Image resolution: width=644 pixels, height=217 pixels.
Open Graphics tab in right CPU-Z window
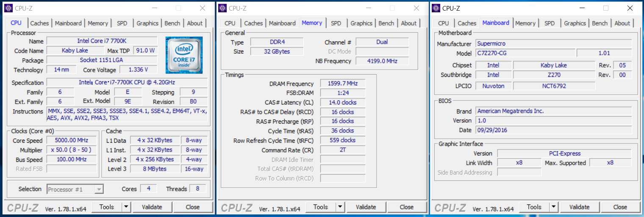point(575,23)
